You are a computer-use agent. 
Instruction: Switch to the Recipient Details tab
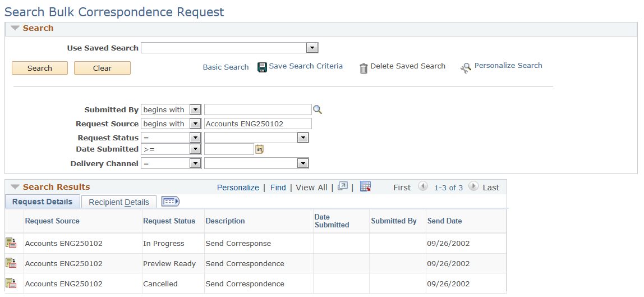coord(119,202)
